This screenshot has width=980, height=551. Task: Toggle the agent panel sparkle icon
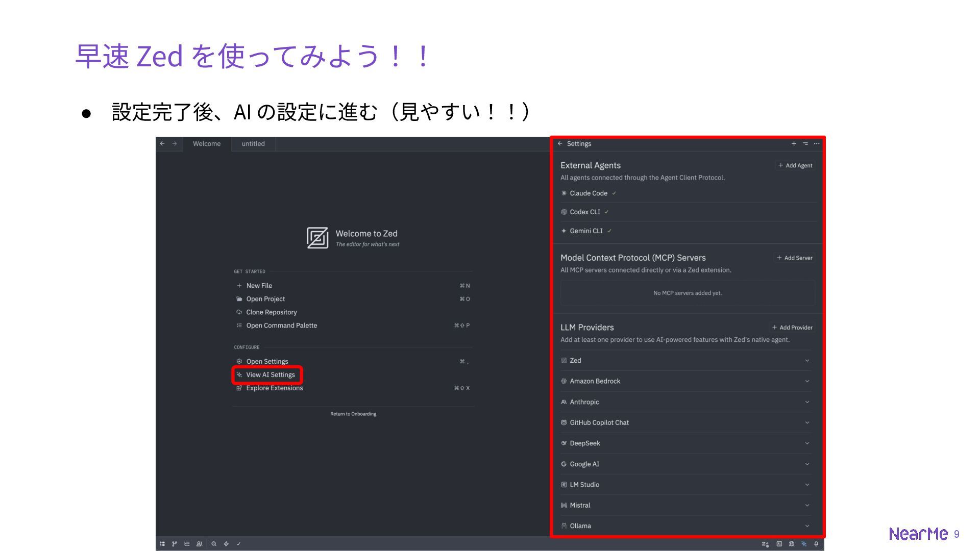804,544
